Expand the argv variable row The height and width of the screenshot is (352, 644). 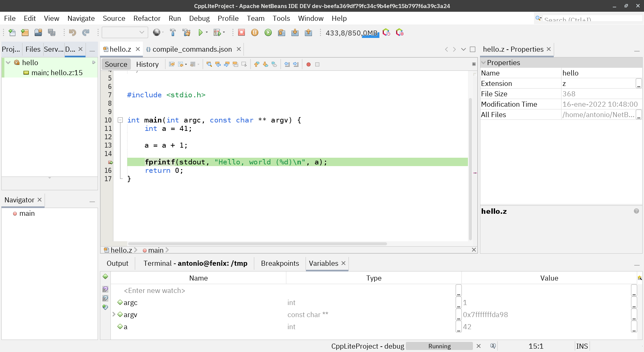pyautogui.click(x=114, y=314)
